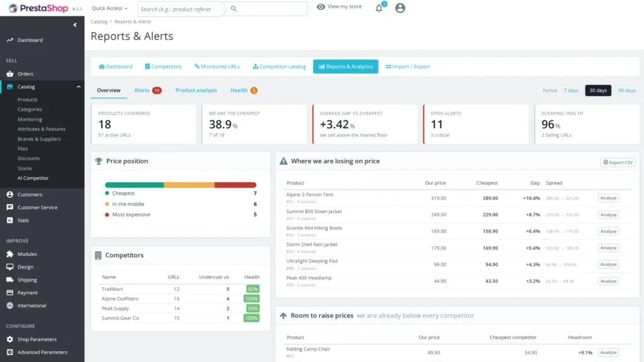This screenshot has height=362, width=644.
Task: Analyse the Summit 800 Down Jacket row
Action: point(608,215)
